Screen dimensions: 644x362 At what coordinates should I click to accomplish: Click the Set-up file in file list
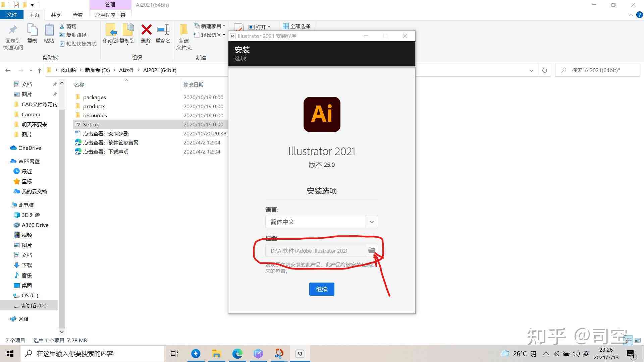tap(91, 124)
